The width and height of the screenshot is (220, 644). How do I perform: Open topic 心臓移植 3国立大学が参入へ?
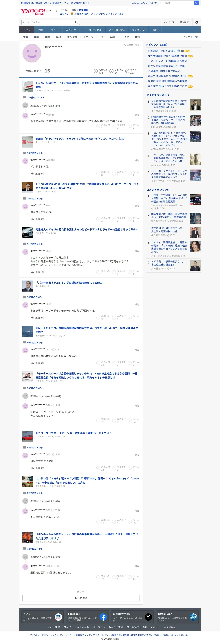[x=164, y=71]
